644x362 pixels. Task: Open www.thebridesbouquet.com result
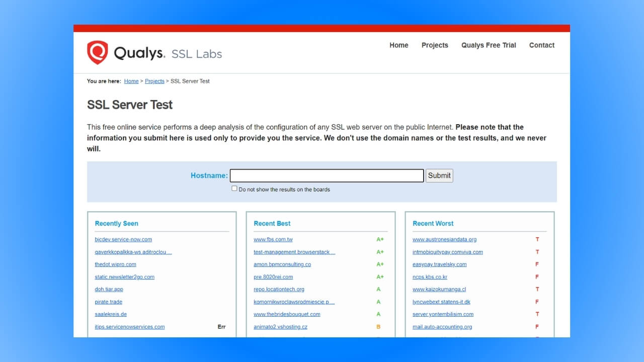pyautogui.click(x=287, y=314)
